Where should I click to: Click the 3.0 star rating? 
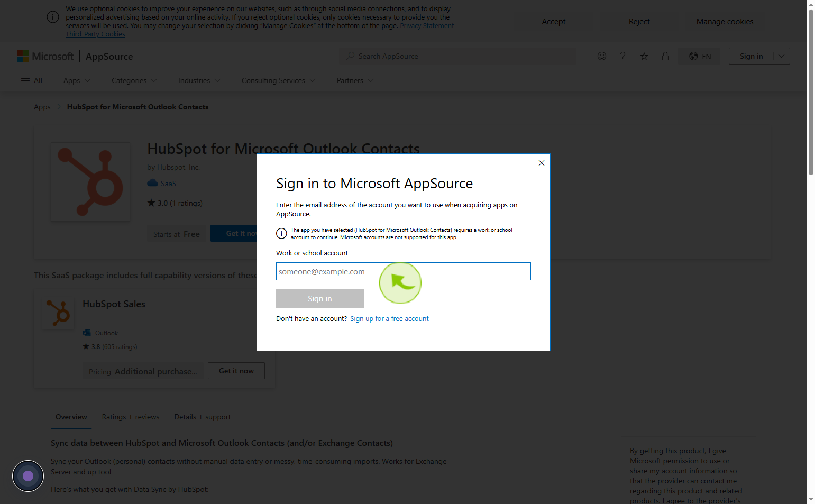(x=175, y=203)
